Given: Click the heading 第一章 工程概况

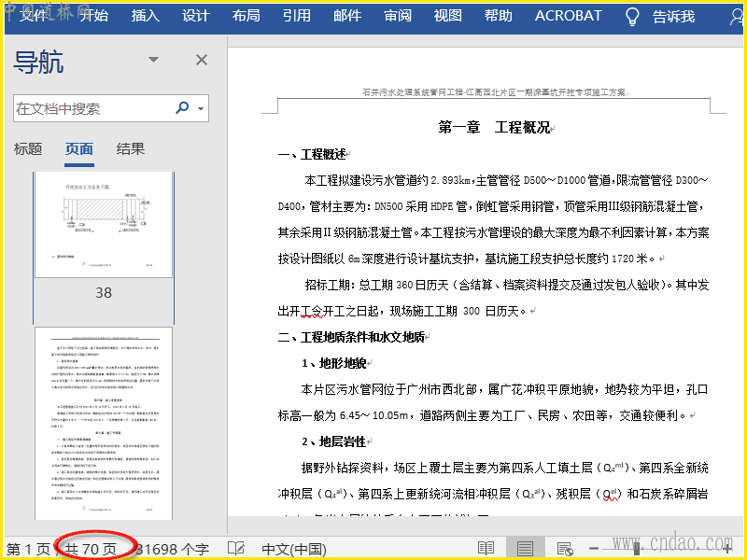Looking at the screenshot, I should click(494, 127).
